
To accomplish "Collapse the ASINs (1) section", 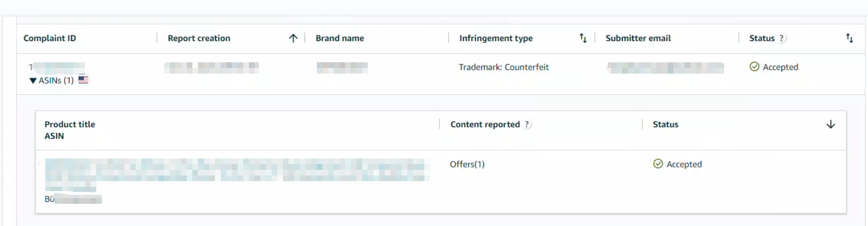I will [51, 80].
